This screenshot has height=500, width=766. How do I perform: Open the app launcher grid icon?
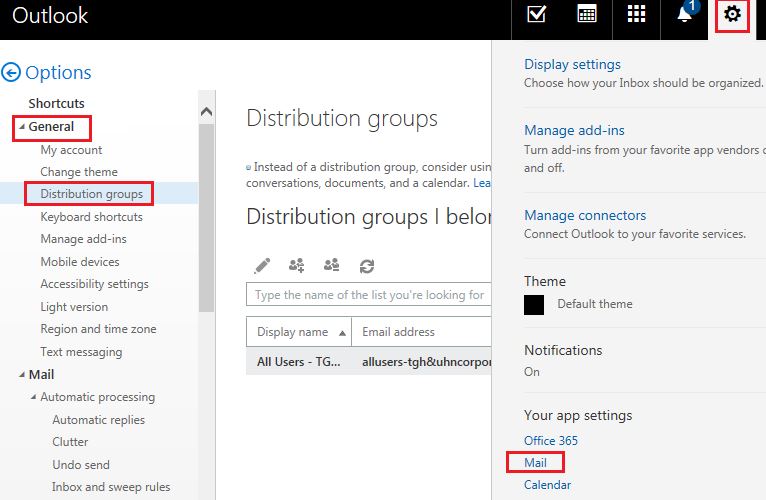pos(636,15)
